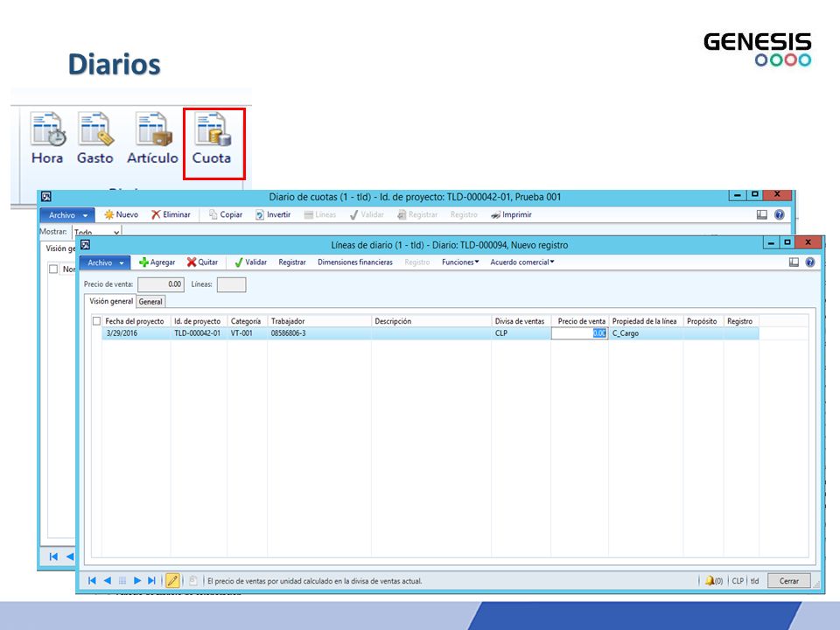Switch to the Visión general tab
Viewport: 840px width, 630px height.
click(111, 301)
